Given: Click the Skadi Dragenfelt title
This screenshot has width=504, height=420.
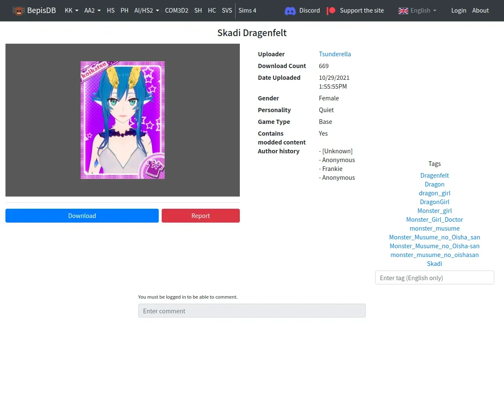Looking at the screenshot, I should click(252, 33).
